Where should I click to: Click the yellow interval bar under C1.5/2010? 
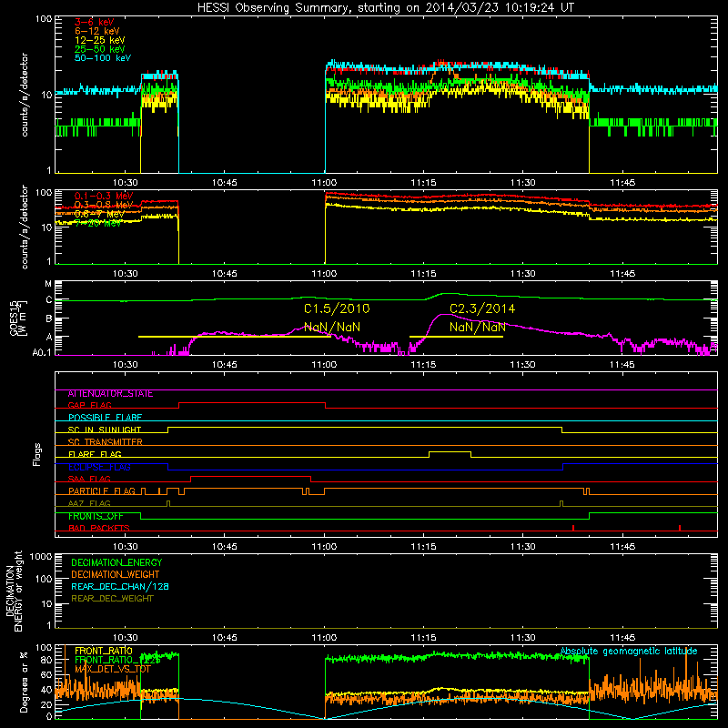point(235,337)
